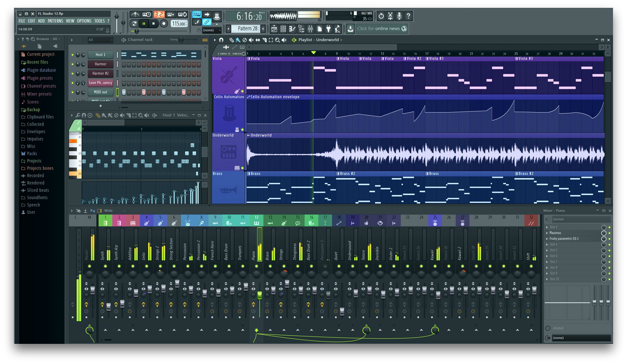Open the Playlist menu arrow
627x364 pixels.
coord(214,40)
